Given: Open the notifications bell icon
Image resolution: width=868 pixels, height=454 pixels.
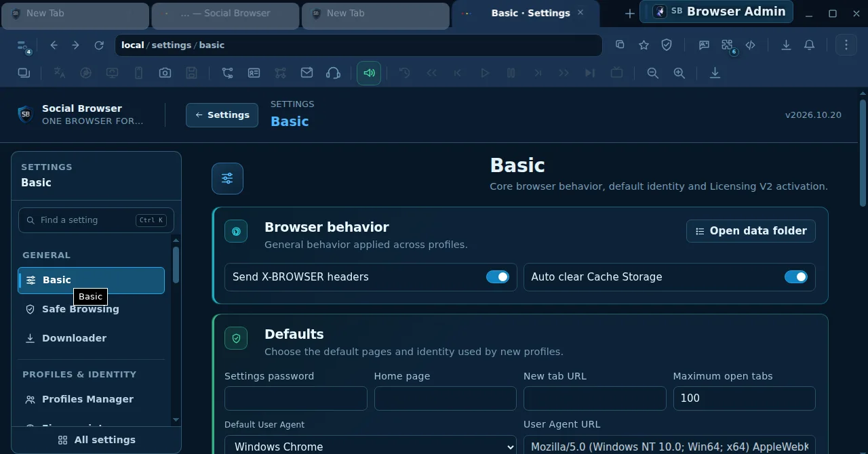Looking at the screenshot, I should (x=809, y=45).
